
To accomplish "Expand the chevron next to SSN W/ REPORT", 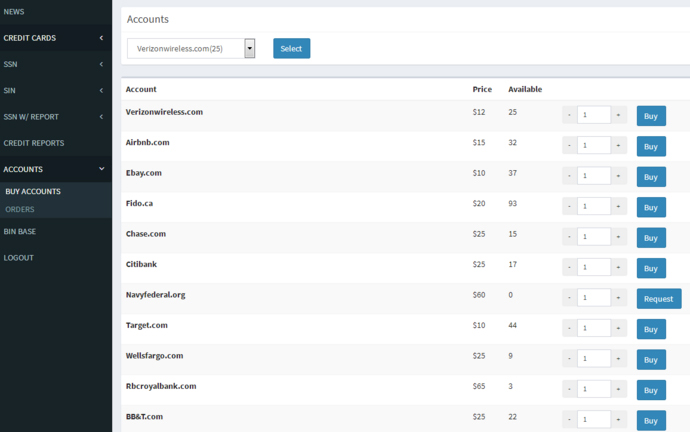I will tap(101, 117).
